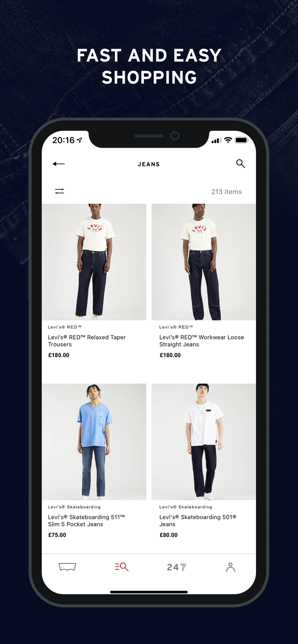Open Levi's RED Relaxed Taper Trousers title

click(87, 341)
